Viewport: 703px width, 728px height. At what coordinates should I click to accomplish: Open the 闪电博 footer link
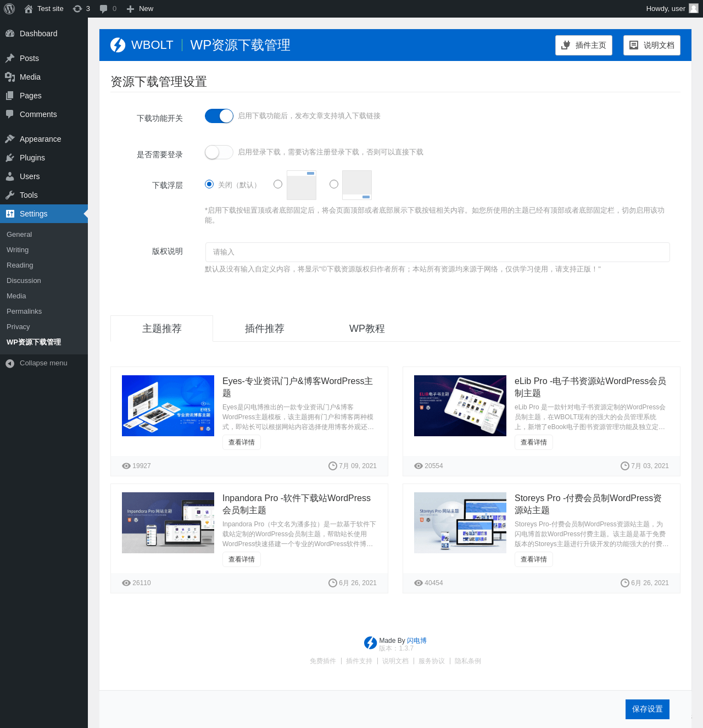click(x=417, y=641)
